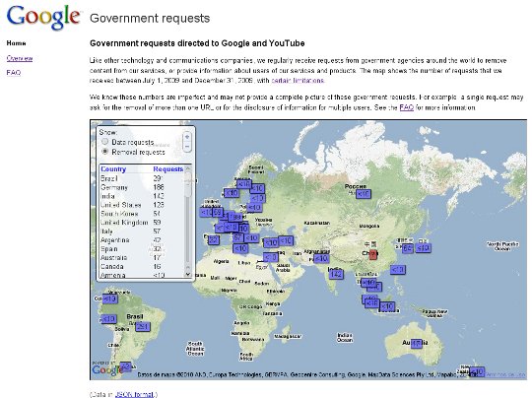
Task: Select the Armenia row in the list
Action: click(x=142, y=275)
